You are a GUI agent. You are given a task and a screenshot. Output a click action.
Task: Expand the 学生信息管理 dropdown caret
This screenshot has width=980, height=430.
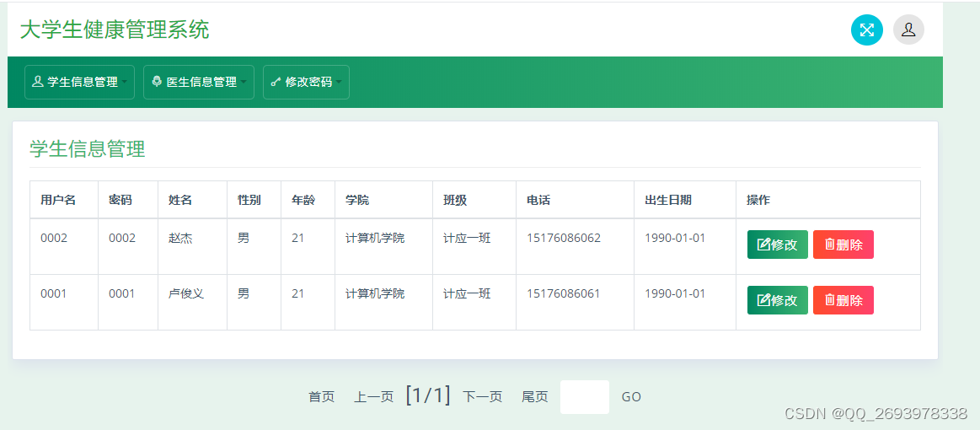[125, 83]
